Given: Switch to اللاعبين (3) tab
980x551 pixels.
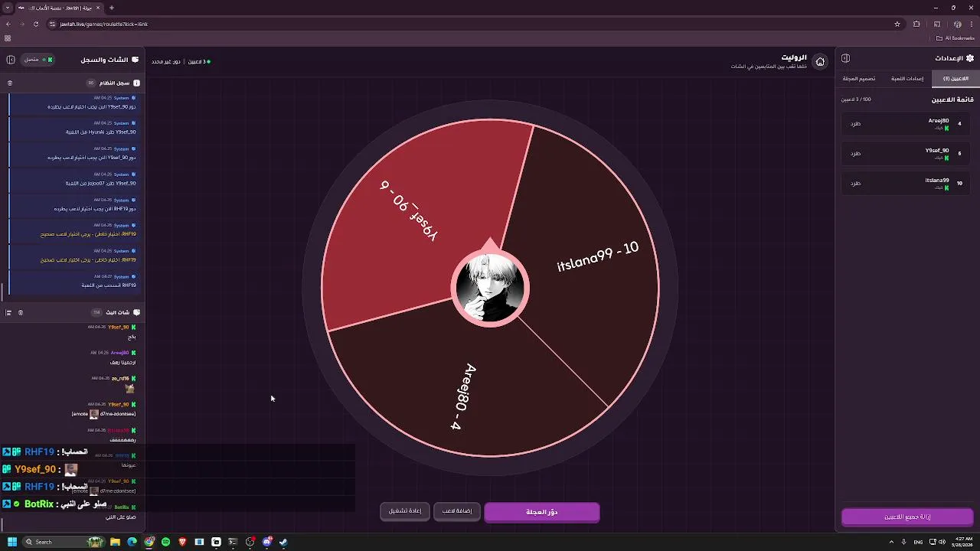Looking at the screenshot, I should click(x=955, y=78).
